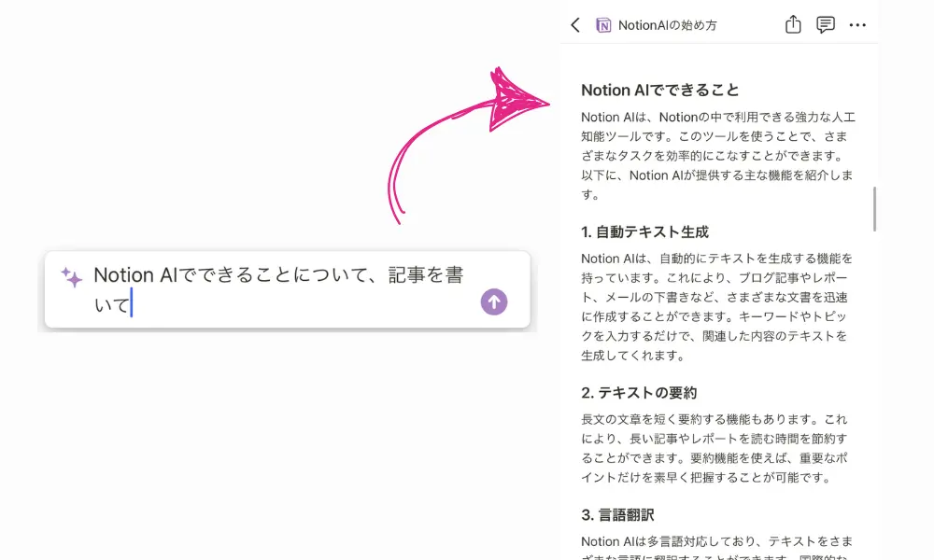This screenshot has width=934, height=560.
Task: Click the heading Notion AIでできること
Action: pyautogui.click(x=660, y=90)
